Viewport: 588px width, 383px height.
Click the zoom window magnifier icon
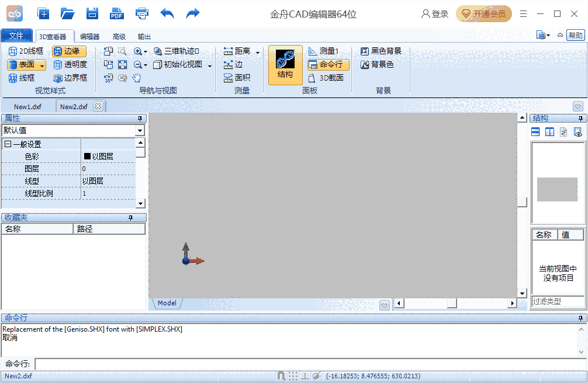(122, 51)
